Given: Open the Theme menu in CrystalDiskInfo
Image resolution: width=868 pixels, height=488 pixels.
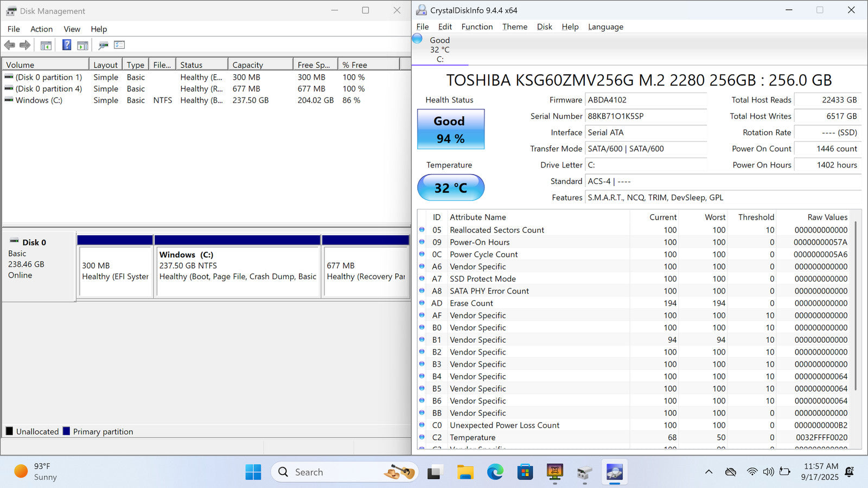Looking at the screenshot, I should click(x=514, y=27).
